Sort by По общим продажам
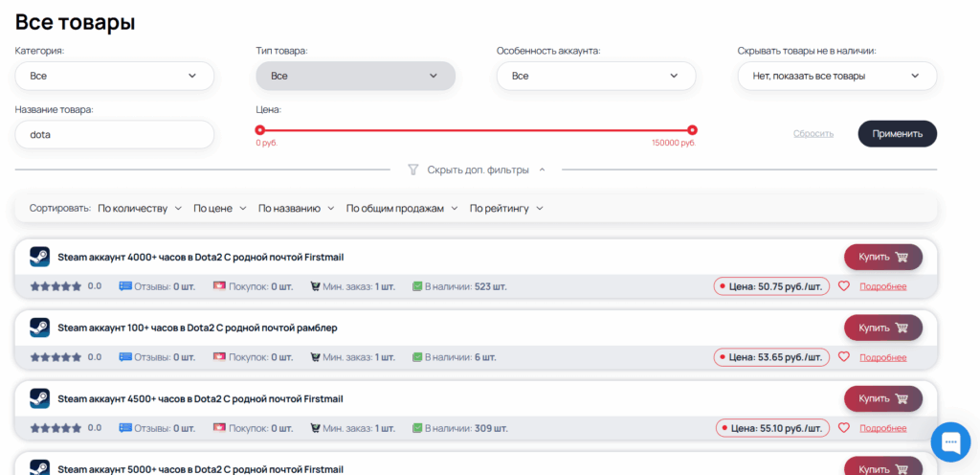Image resolution: width=980 pixels, height=475 pixels. pos(402,208)
